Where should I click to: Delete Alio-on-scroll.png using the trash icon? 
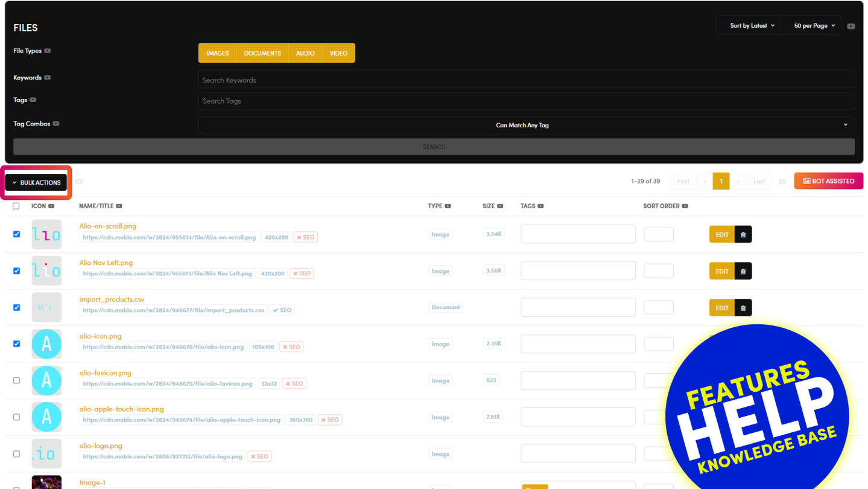(743, 235)
